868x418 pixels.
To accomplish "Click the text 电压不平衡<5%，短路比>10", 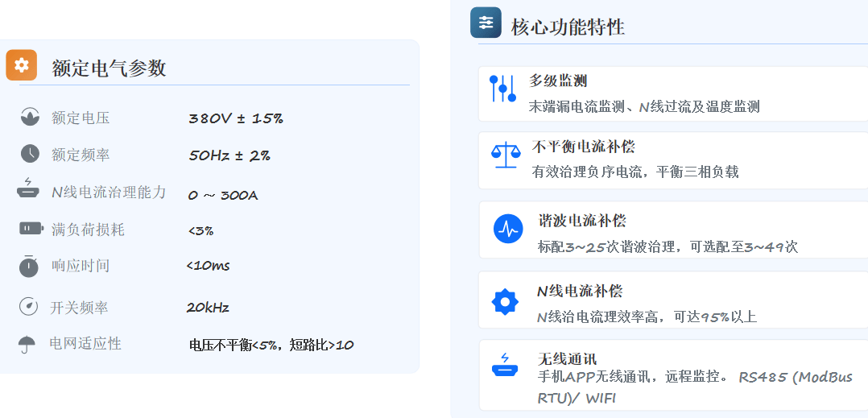I will click(271, 346).
